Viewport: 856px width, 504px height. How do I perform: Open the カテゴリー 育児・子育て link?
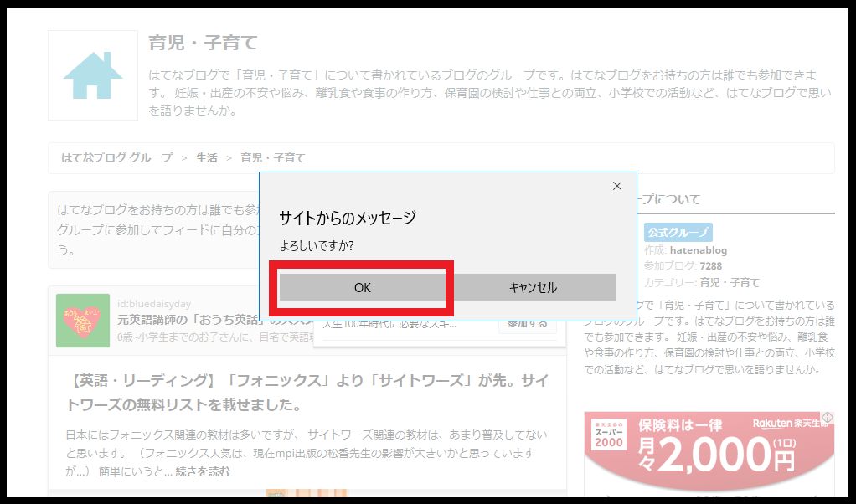(x=730, y=282)
